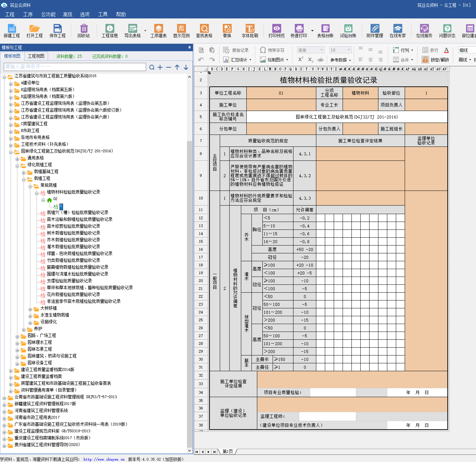Expand the 大树移植 tree node
Image resolution: width=476 pixels, height=462 pixels.
[x=30, y=309]
